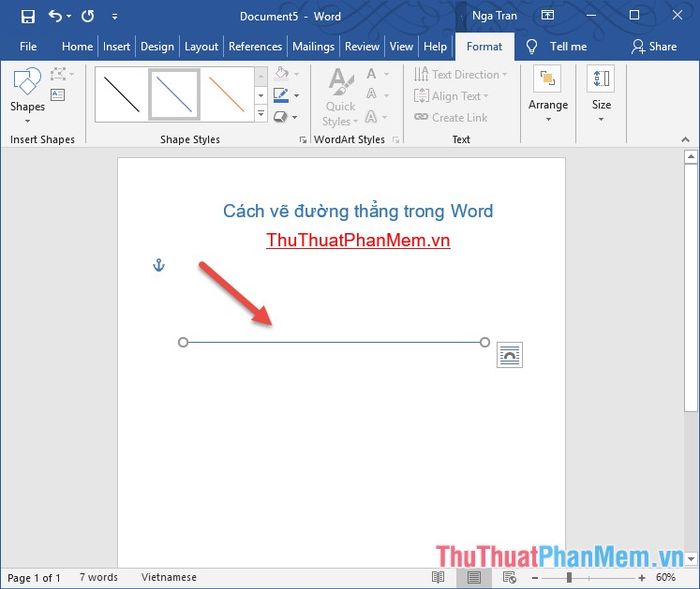Open Customize Quick Access Toolbar menu

point(115,17)
